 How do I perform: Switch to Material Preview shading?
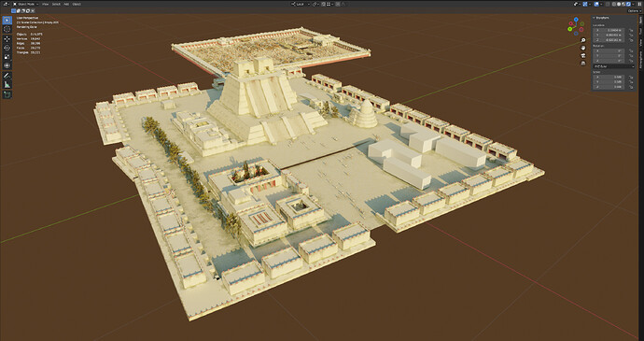click(x=623, y=4)
